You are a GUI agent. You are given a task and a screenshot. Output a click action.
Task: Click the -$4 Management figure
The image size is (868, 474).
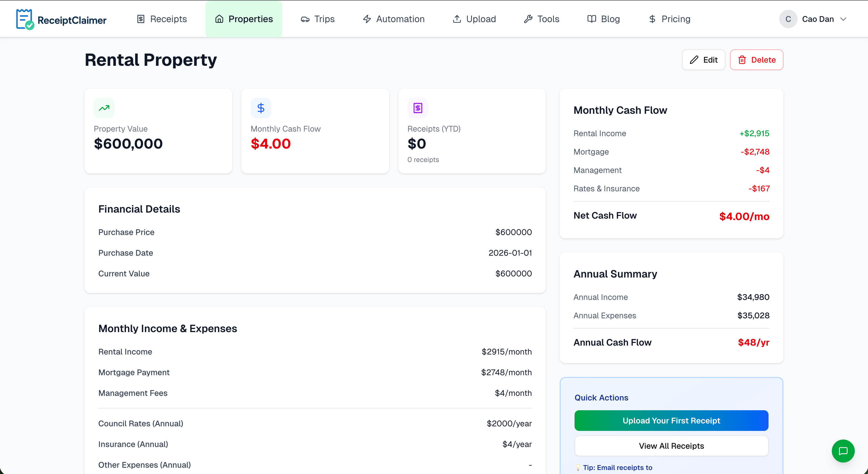point(763,170)
